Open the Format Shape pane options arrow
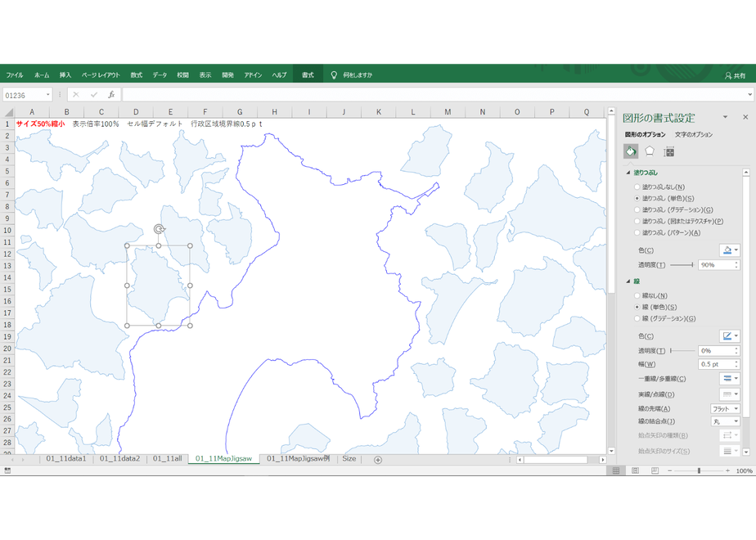Image resolution: width=756 pixels, height=540 pixels. pos(725,117)
